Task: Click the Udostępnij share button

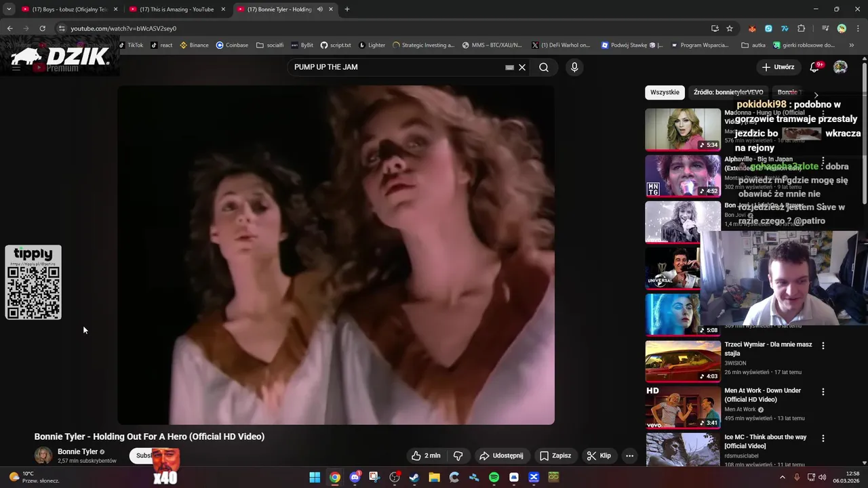Action: click(x=501, y=455)
